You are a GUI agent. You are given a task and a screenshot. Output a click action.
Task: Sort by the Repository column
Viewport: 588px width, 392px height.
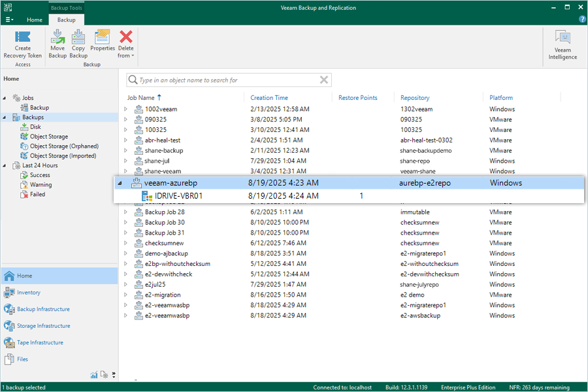pos(415,97)
